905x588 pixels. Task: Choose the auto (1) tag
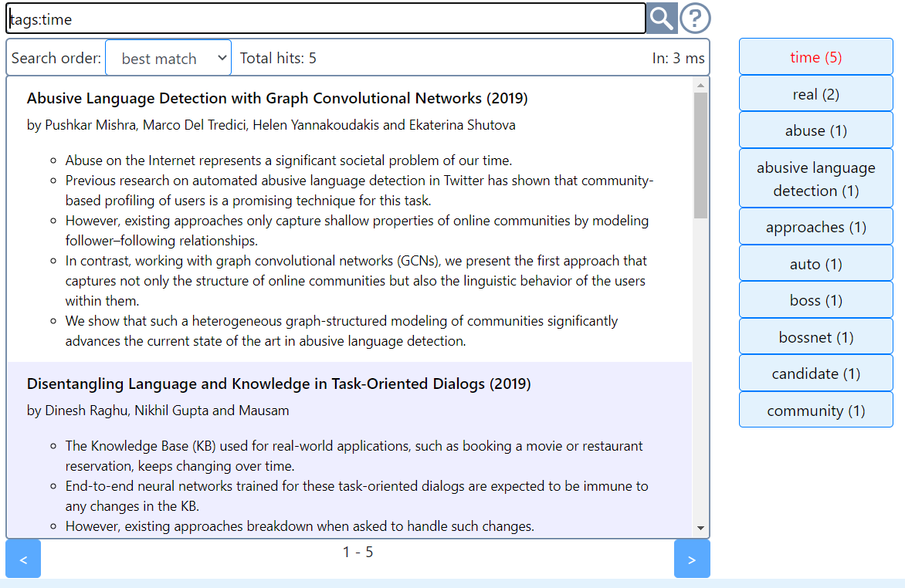pos(815,263)
